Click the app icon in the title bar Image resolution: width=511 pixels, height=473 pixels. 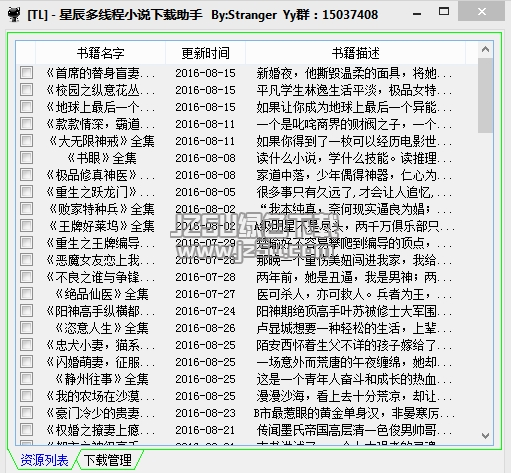14,15
